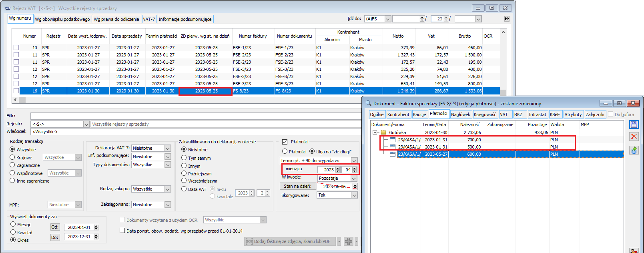Collapse the Gotówka tree node

[x=375, y=133]
